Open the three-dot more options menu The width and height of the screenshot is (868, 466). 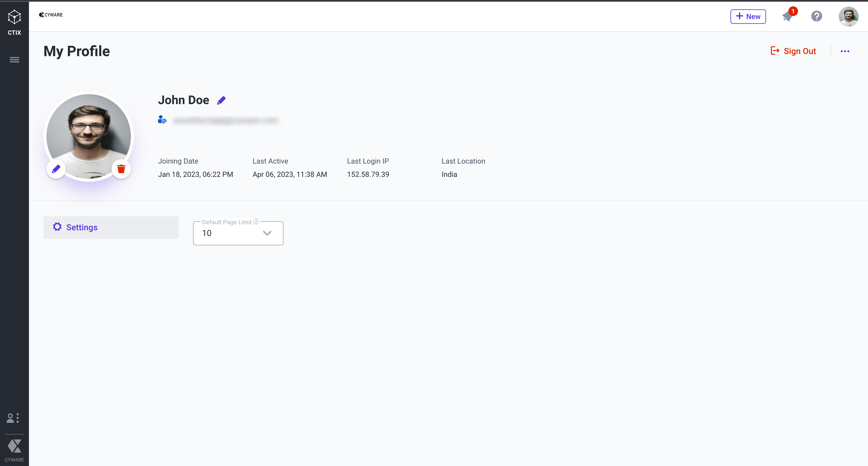tap(844, 51)
